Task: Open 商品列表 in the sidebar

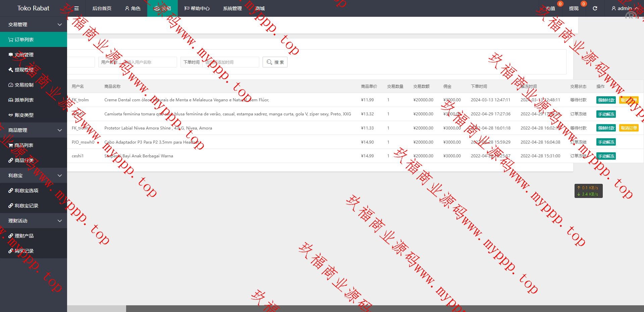Action: (23, 145)
